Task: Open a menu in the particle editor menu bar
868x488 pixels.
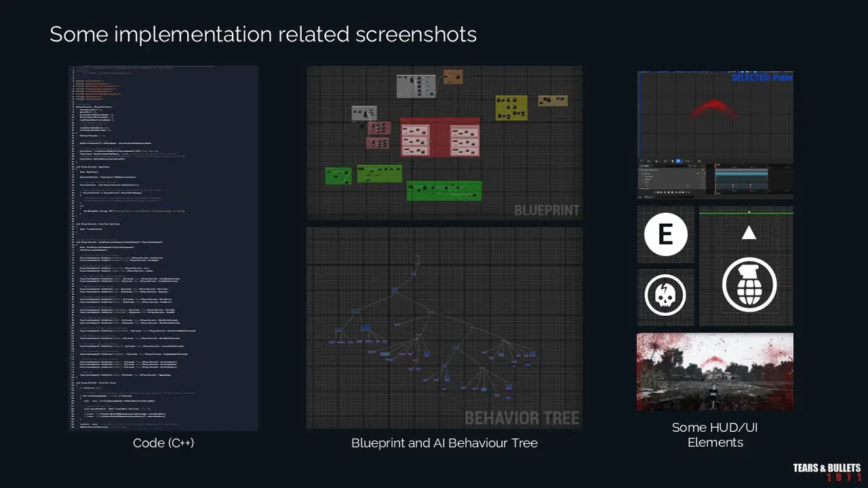Action: coord(644,71)
